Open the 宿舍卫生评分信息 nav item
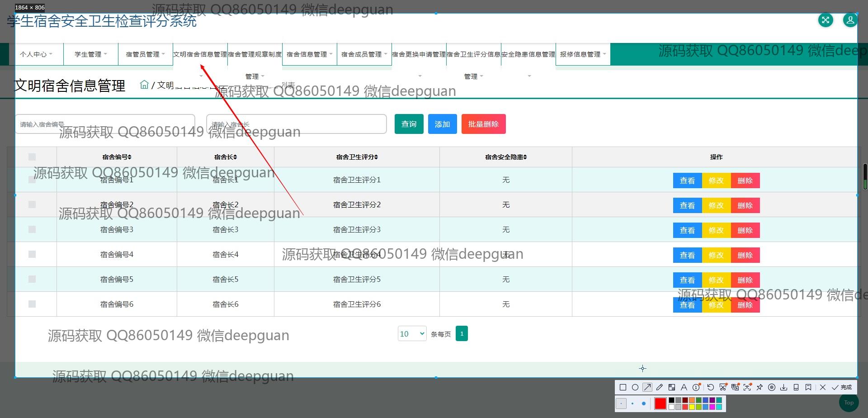 (474, 54)
